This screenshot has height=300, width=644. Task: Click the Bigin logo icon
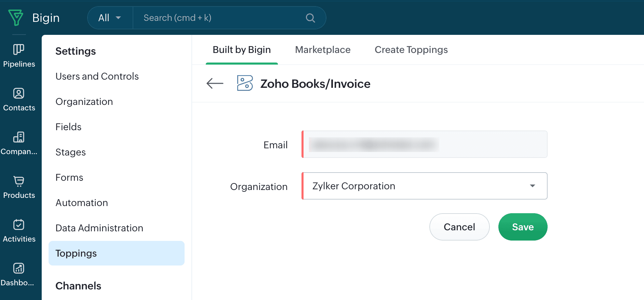(16, 18)
